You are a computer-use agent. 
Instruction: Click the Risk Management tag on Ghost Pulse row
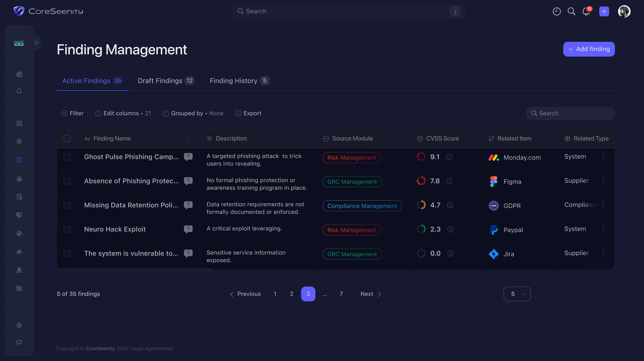(x=352, y=158)
